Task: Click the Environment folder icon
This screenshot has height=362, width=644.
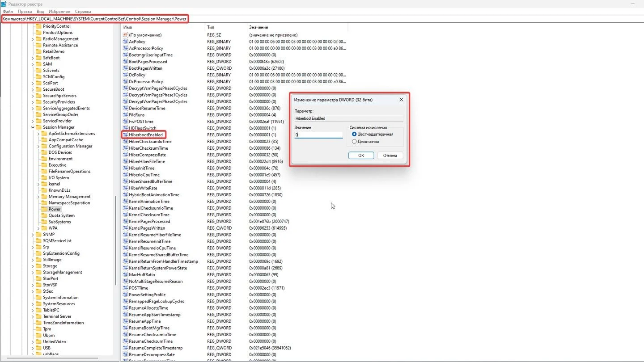Action: [x=44, y=159]
